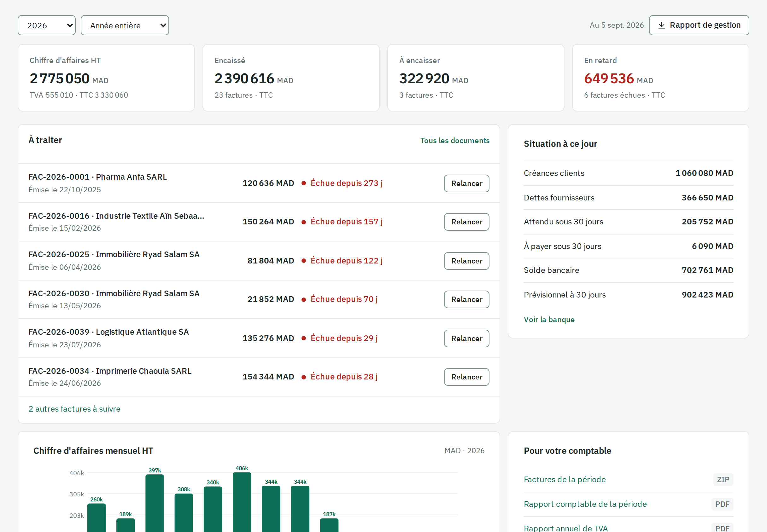Screen dimensions: 767x532
Task: Click the amount 154 344 MAD
Action: [268, 377]
